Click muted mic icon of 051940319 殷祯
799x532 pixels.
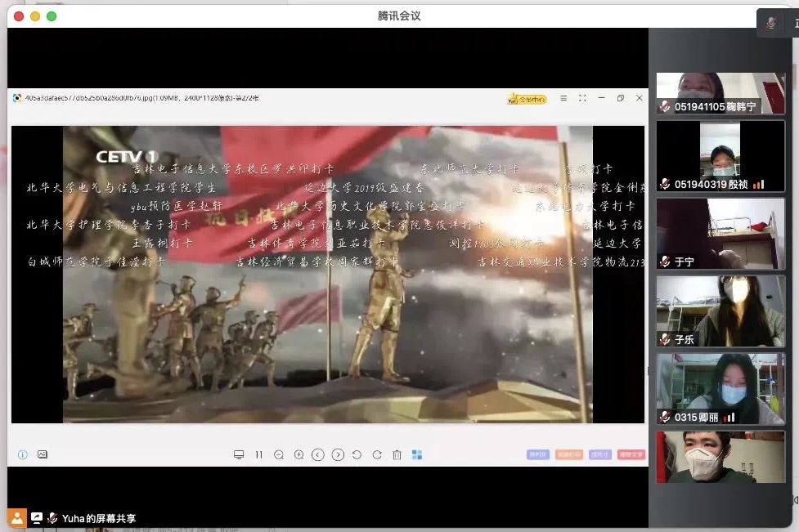tap(665, 184)
